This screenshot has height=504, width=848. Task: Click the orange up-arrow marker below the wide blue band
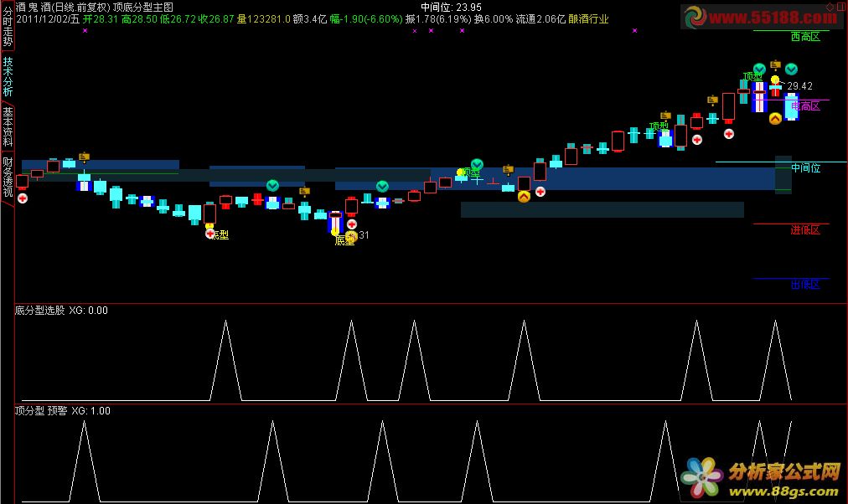click(524, 197)
